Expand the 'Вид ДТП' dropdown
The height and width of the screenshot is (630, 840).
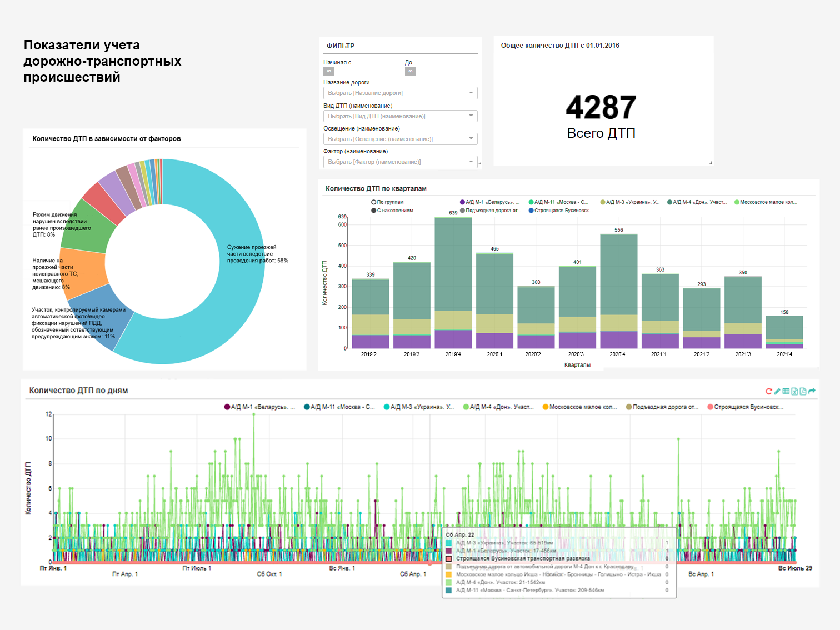(x=401, y=116)
